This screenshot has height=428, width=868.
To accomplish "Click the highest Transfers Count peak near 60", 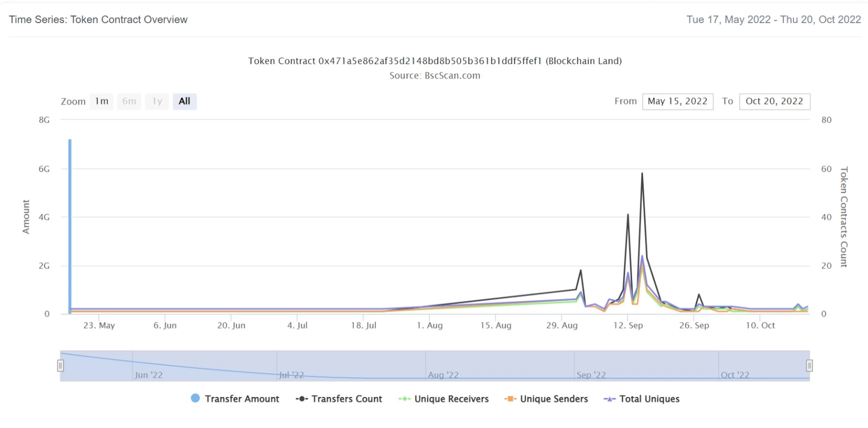I will (642, 174).
